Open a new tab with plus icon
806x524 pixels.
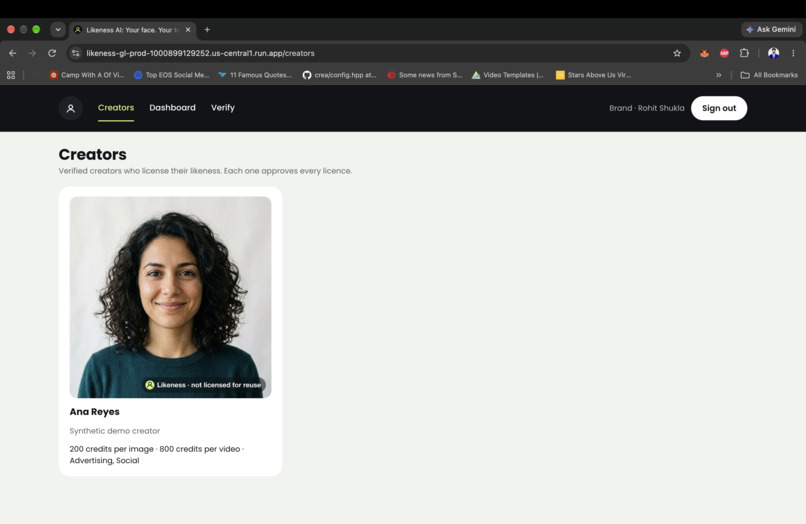coord(207,29)
